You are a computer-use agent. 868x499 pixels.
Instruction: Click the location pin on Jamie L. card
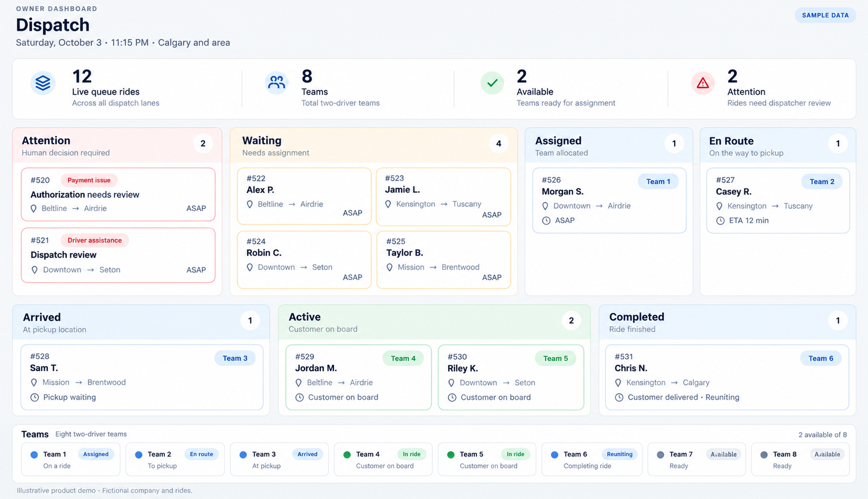click(388, 204)
